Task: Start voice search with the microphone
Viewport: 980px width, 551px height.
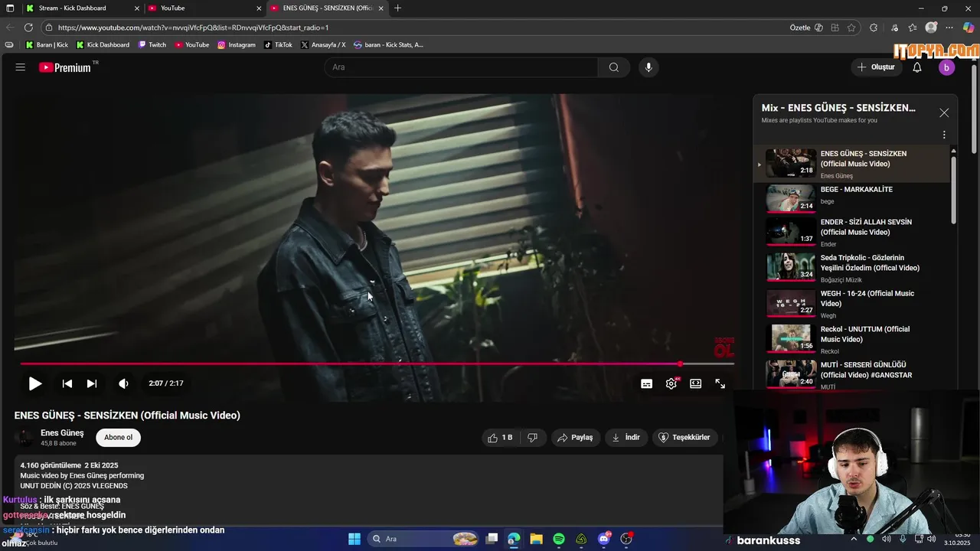Action: click(648, 67)
